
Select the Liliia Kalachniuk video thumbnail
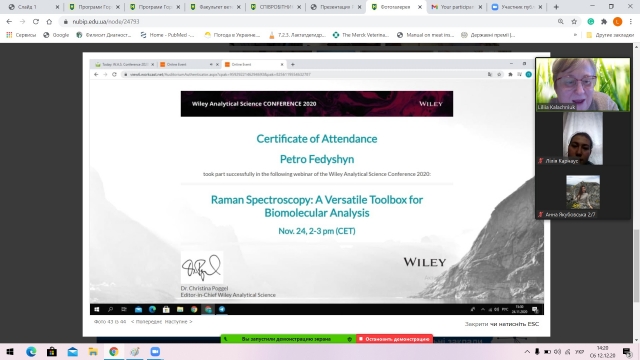[x=583, y=84]
